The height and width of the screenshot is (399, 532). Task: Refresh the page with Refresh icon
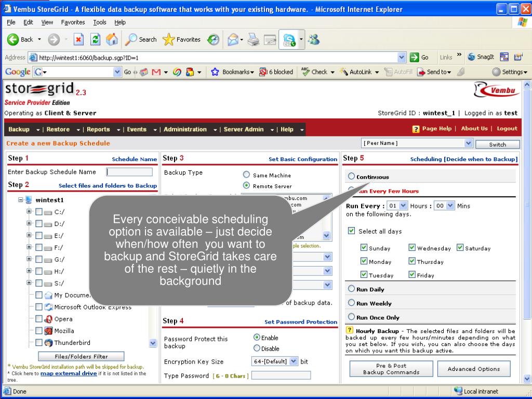96,39
